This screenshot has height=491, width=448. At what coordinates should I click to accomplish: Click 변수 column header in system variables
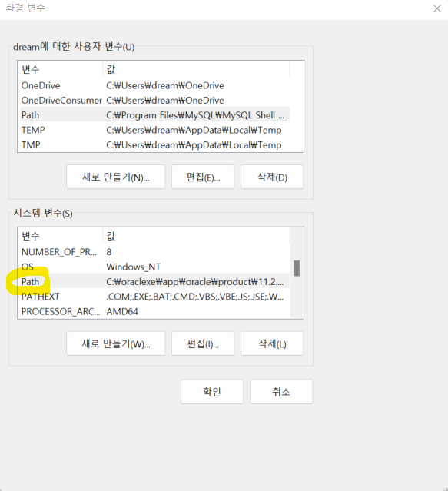coord(61,236)
